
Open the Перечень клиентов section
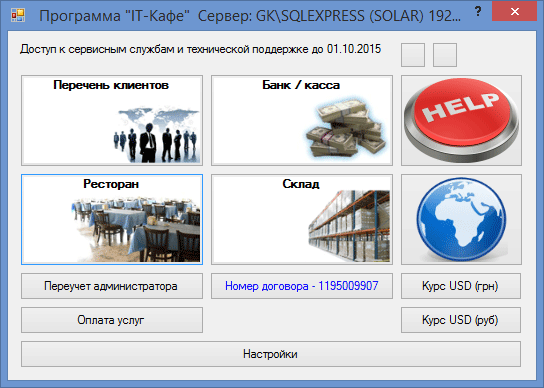[112, 120]
